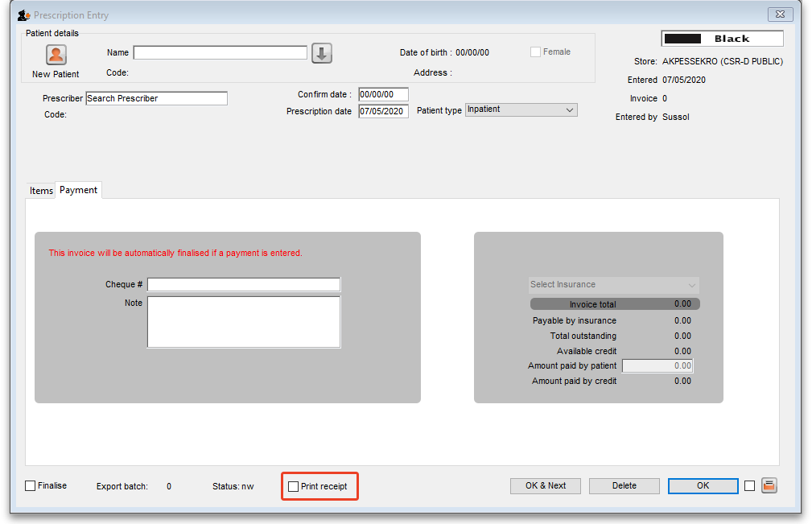
Task: Click into the Cheque # field
Action: (x=244, y=285)
